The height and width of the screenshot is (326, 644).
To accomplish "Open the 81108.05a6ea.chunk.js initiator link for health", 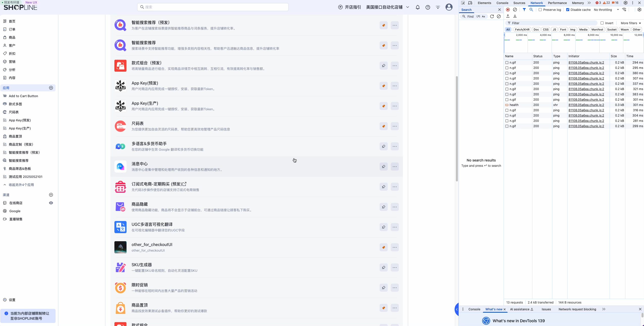I will 586,105.
